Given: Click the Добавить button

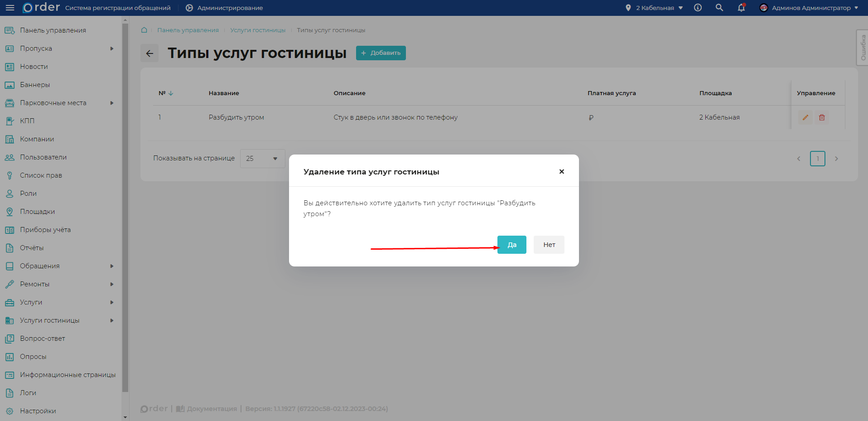Looking at the screenshot, I should [381, 53].
